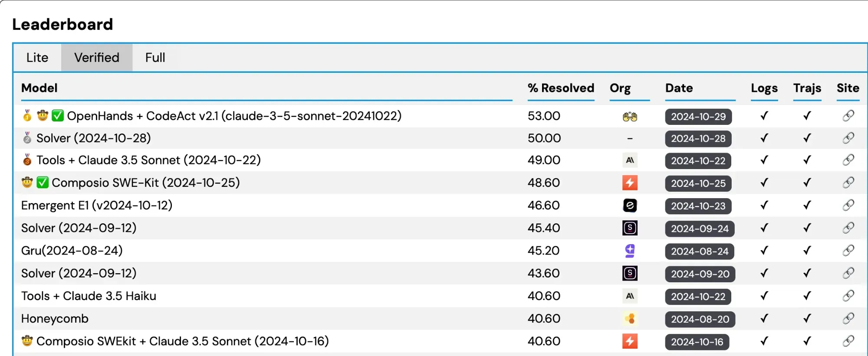
Task: Open site link for Emergent E1 row
Action: point(848,205)
